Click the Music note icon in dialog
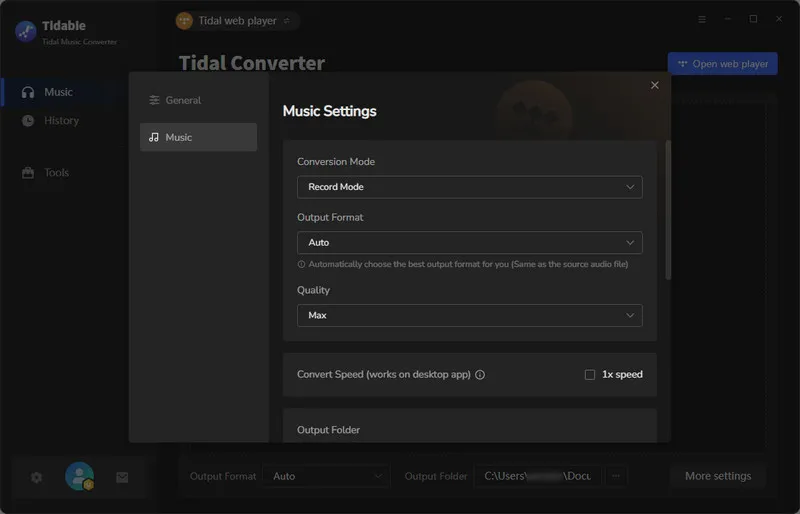Viewport: 800px width, 514px height. pos(154,137)
